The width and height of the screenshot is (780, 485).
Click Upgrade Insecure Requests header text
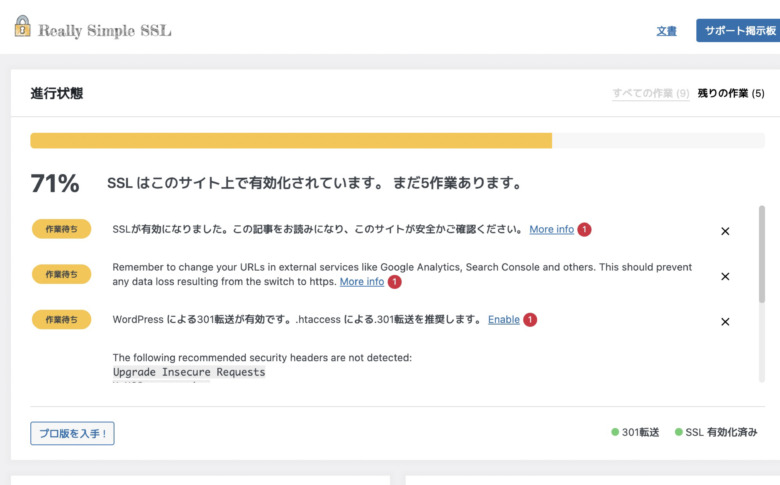(x=189, y=372)
